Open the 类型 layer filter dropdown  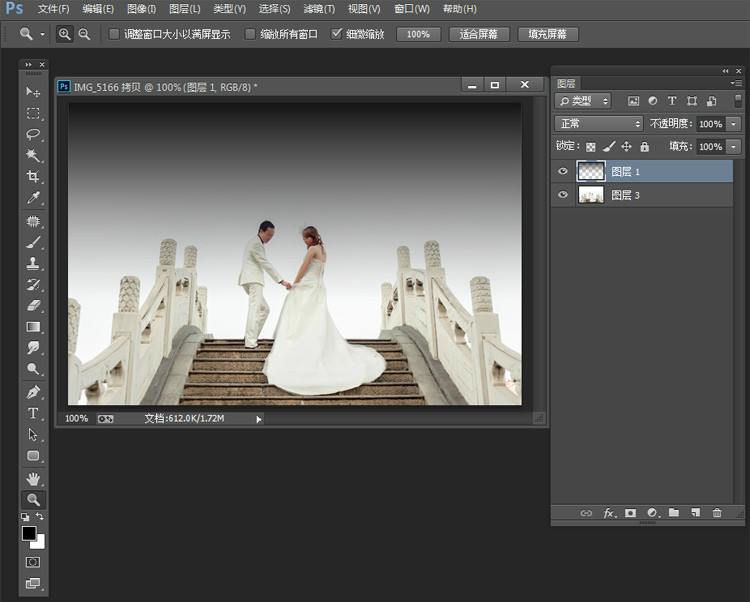click(x=584, y=101)
